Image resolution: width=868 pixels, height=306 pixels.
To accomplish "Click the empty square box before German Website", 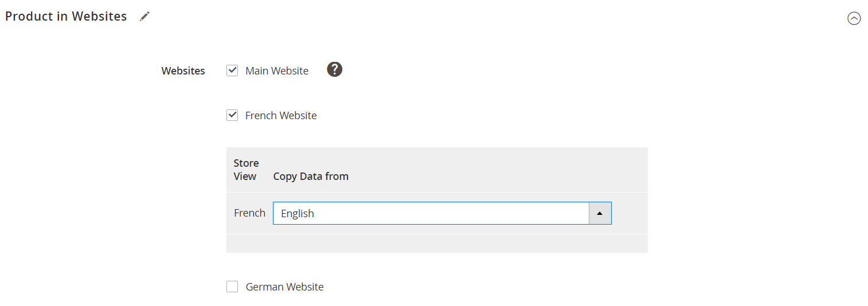I will pyautogui.click(x=232, y=287).
